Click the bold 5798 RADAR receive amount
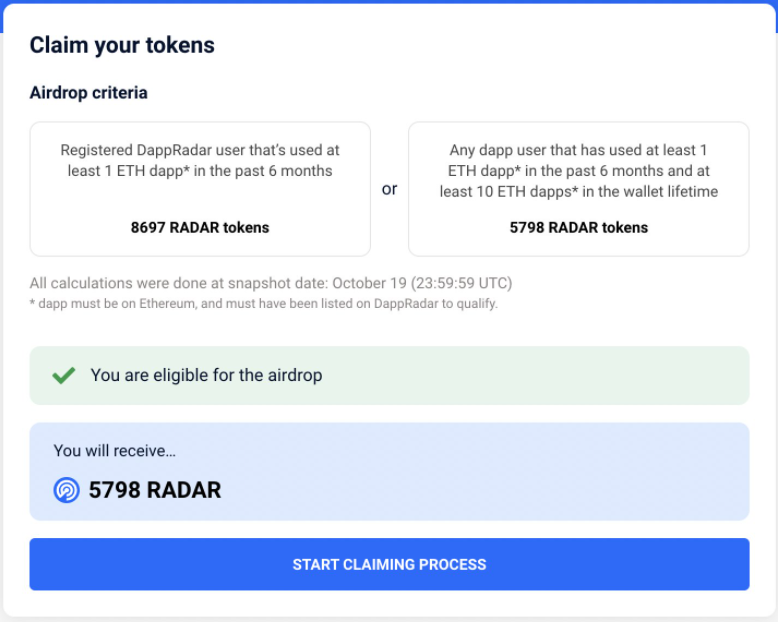 [155, 490]
